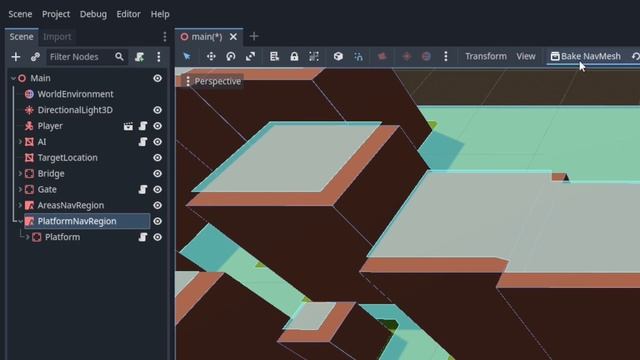Activate the Rotate mode tool
Image resolution: width=640 pixels, height=360 pixels.
231,56
